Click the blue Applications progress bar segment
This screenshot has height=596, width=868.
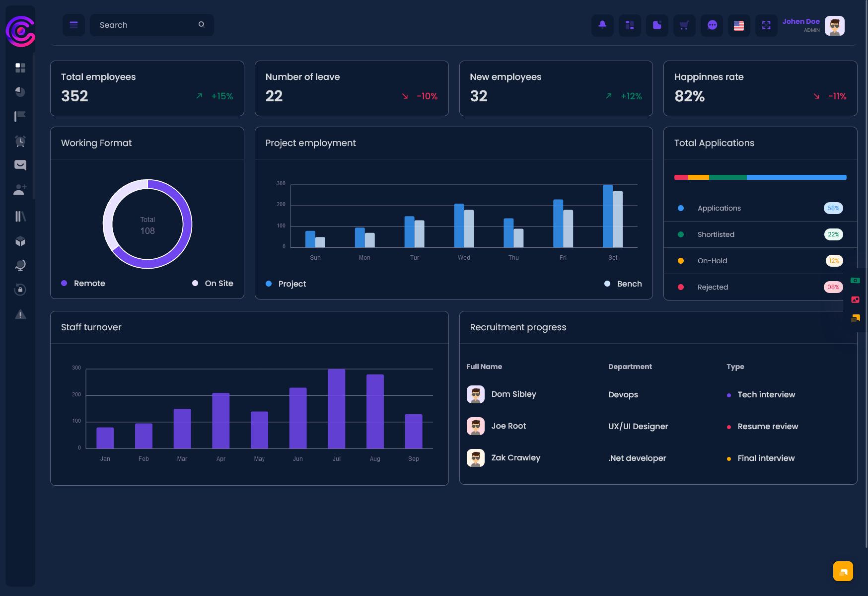tap(796, 177)
